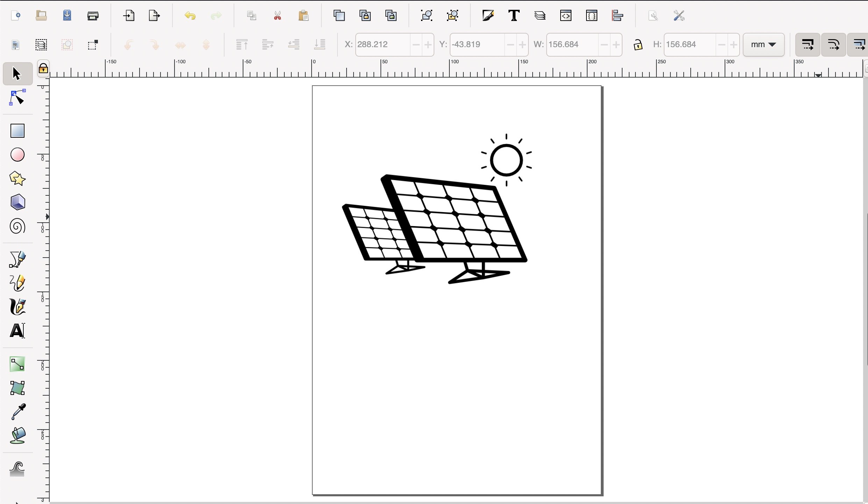The image size is (868, 504).
Task: Select the Node editing tool
Action: [17, 98]
